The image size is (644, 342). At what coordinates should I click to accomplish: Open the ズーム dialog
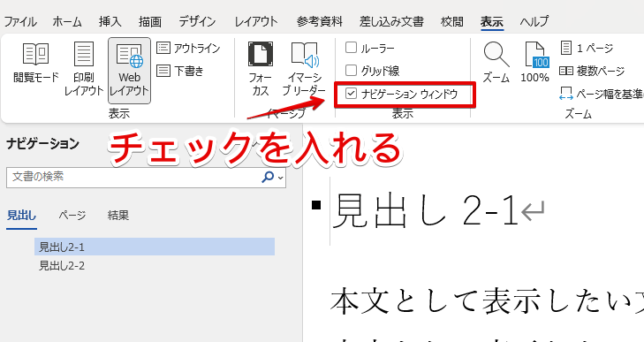496,63
